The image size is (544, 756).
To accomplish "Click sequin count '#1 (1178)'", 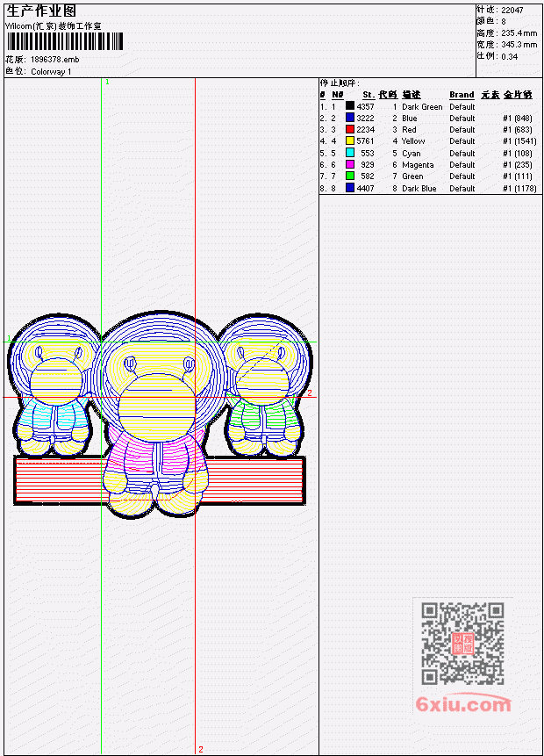I will [519, 189].
